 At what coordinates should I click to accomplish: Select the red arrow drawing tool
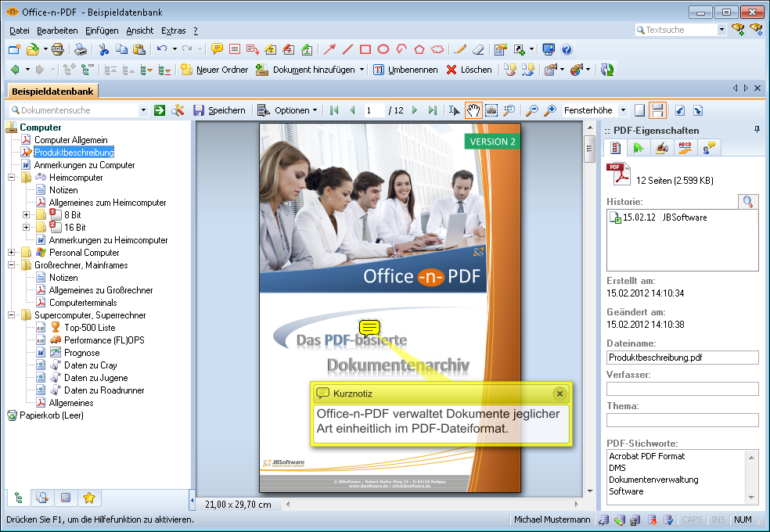pyautogui.click(x=329, y=49)
